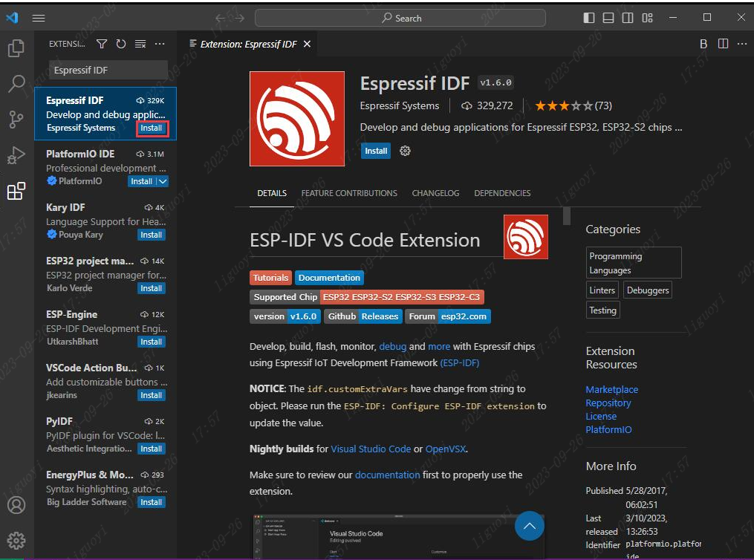
Task: Follow the (ESP-IDF) link
Action: [460, 363]
